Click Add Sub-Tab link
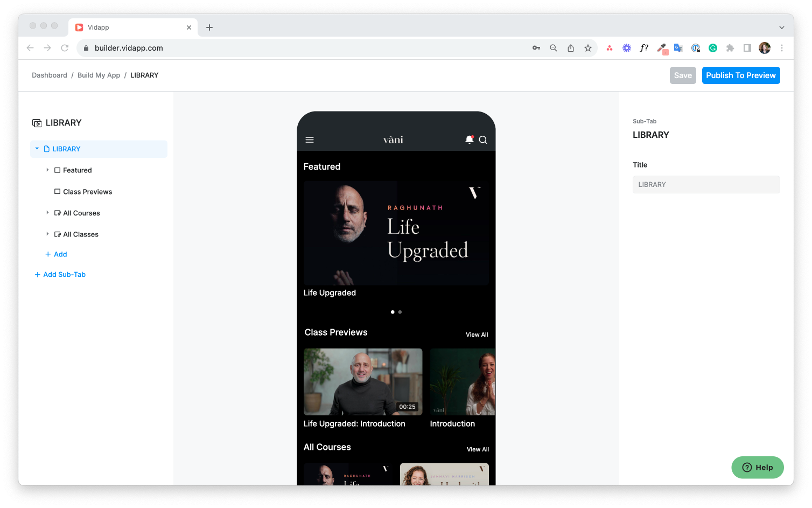 pos(64,275)
